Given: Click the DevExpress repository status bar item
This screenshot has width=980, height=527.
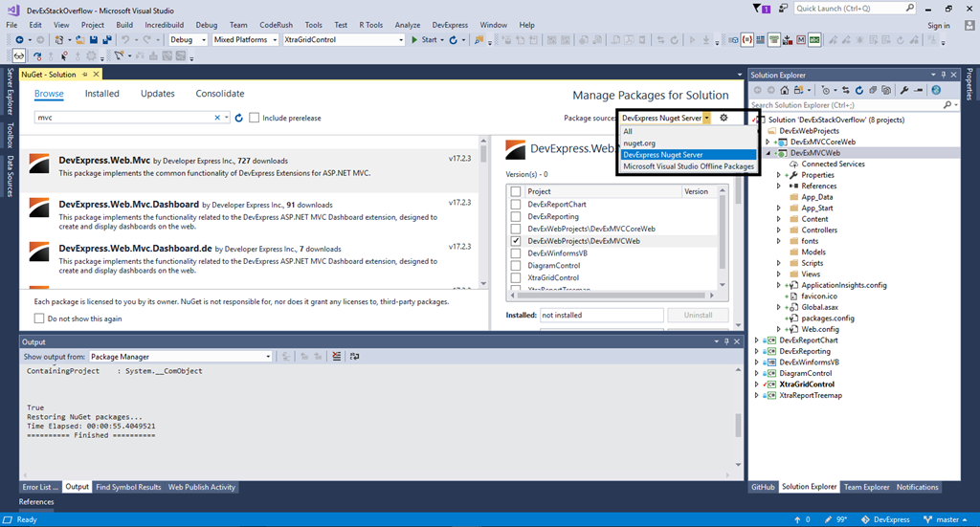Looking at the screenshot, I should tap(885, 519).
